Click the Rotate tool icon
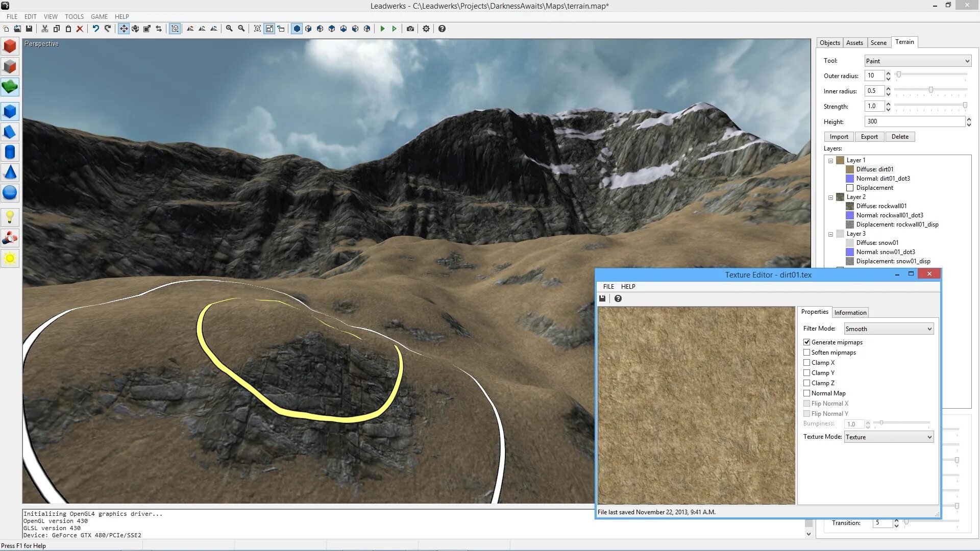Screen dimensions: 980x551 click(x=135, y=28)
